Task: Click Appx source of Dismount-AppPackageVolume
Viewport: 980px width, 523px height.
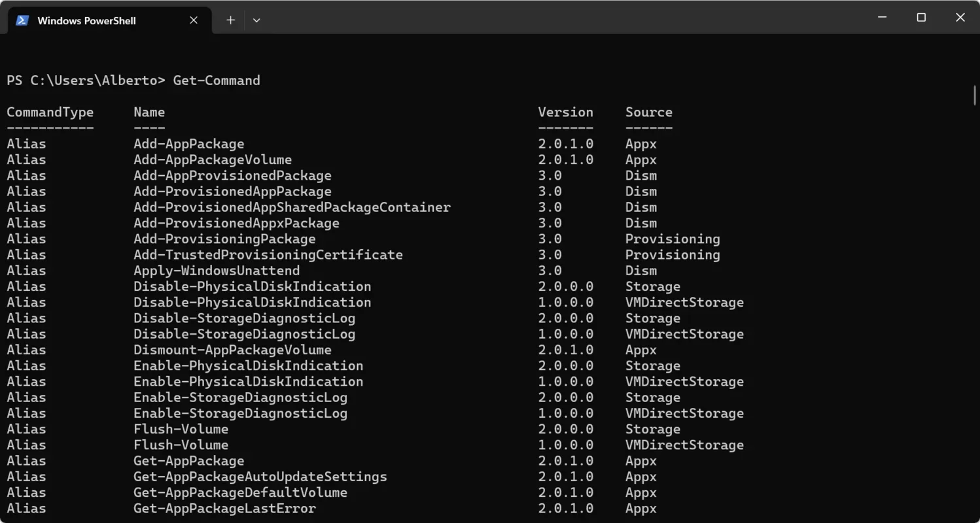Action: [641, 350]
